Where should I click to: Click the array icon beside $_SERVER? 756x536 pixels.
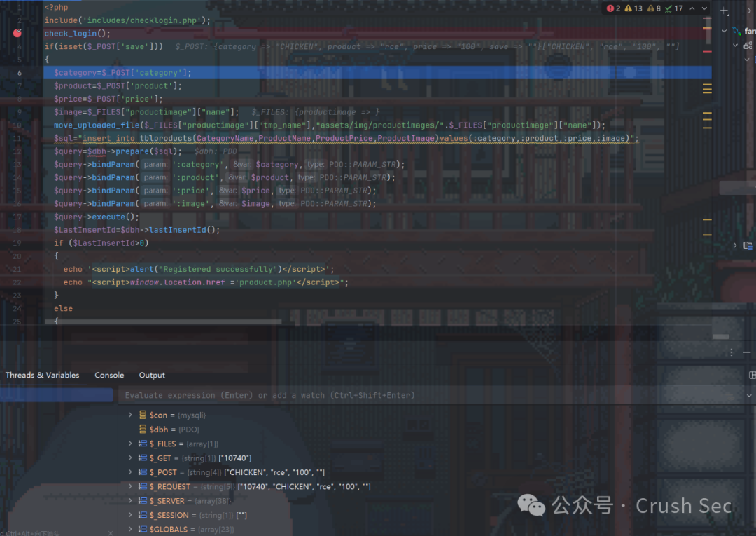tap(143, 501)
